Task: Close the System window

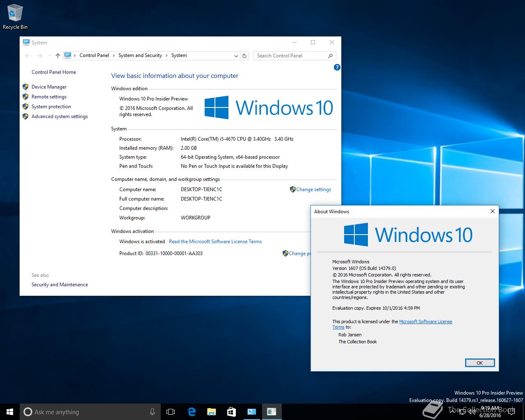Action: 332,42
